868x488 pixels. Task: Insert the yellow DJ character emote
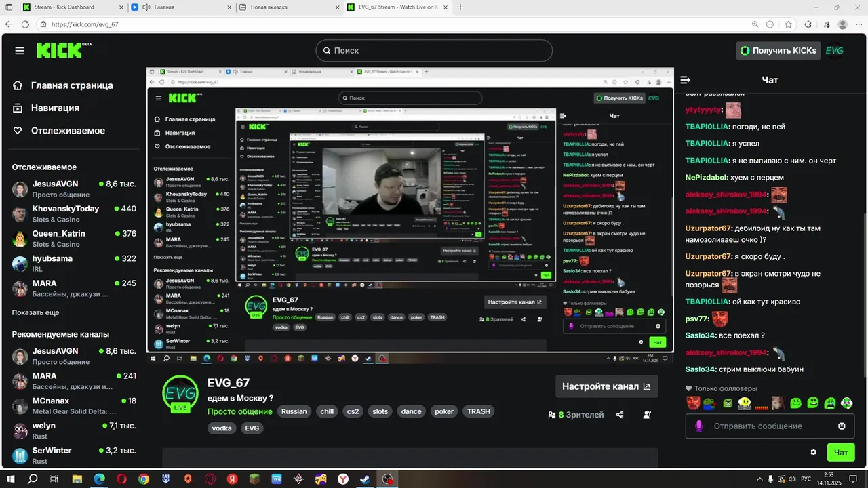click(x=745, y=403)
